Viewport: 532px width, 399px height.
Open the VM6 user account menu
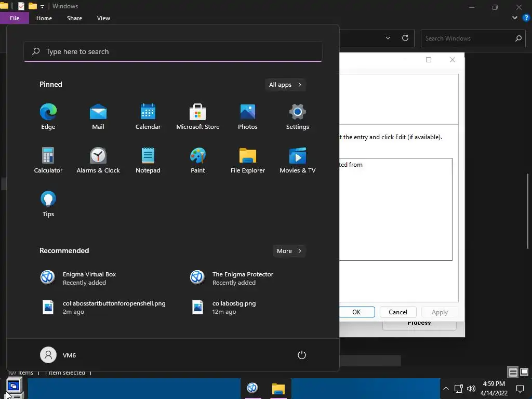coord(58,355)
